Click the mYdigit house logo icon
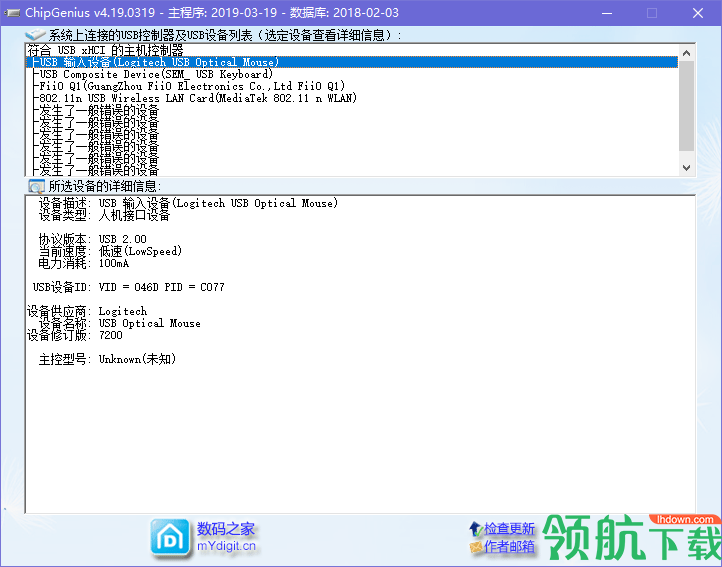 click(170, 537)
